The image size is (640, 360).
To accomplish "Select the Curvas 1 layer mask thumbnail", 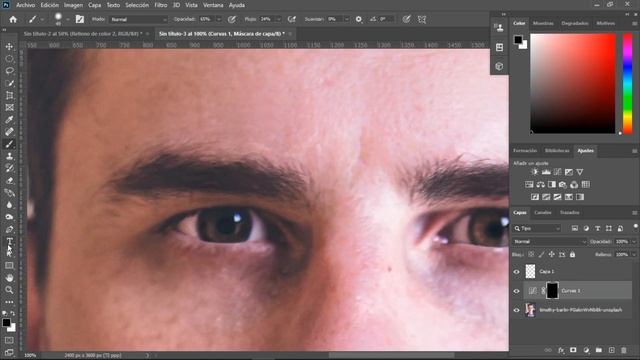I will [x=552, y=291].
